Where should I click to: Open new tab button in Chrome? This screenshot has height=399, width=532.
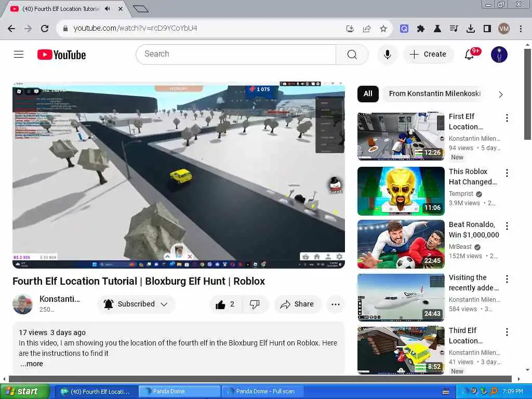pos(140,9)
